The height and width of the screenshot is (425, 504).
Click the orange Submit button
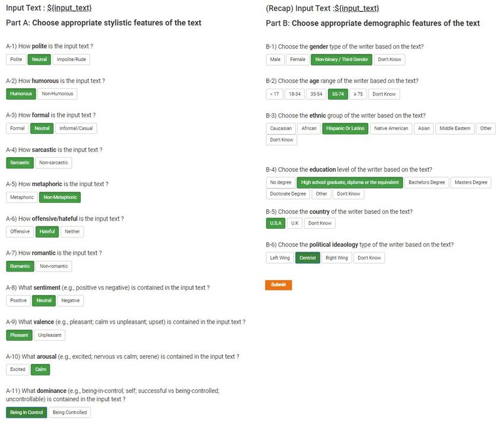278,285
